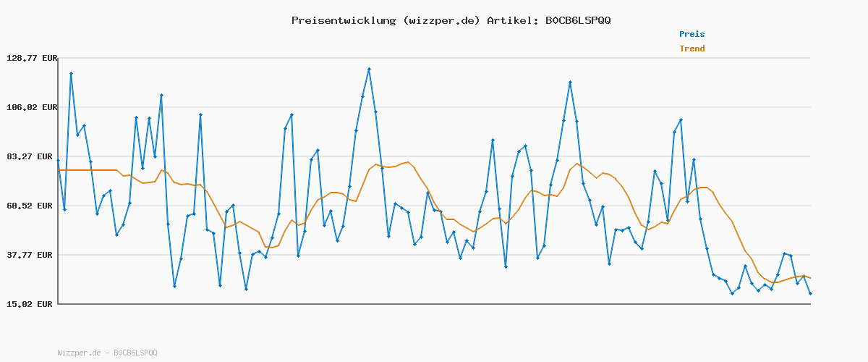
Task: Select article ID B0CB6LSPQQ in the title
Action: click(x=574, y=20)
